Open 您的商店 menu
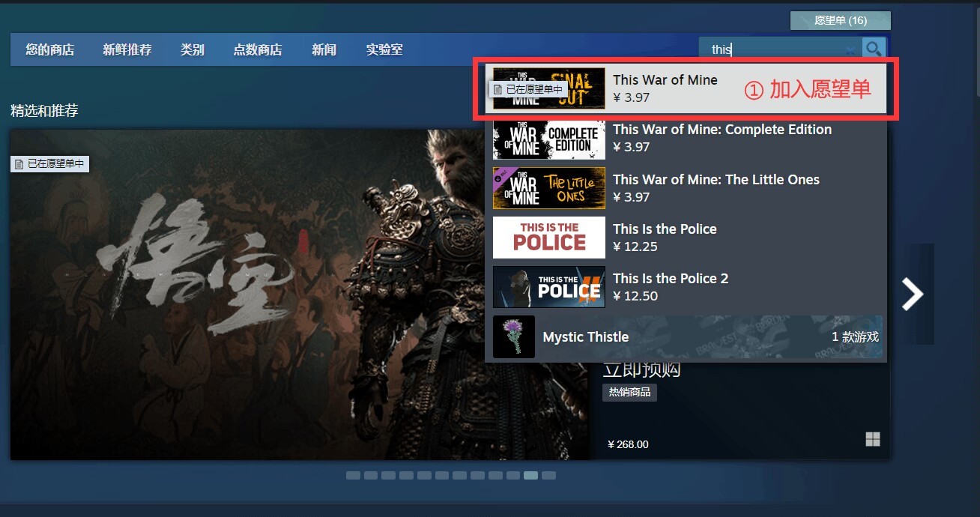The width and height of the screenshot is (980, 517). [50, 49]
